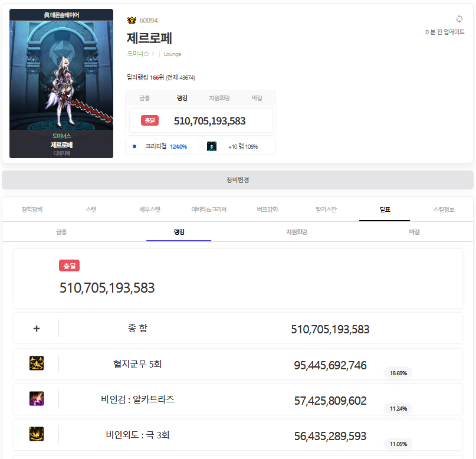Click the 혈지군무 skill icon

pyautogui.click(x=37, y=363)
